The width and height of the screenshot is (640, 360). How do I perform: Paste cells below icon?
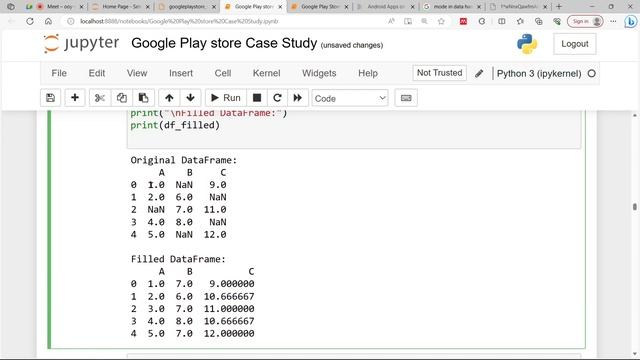click(x=143, y=98)
